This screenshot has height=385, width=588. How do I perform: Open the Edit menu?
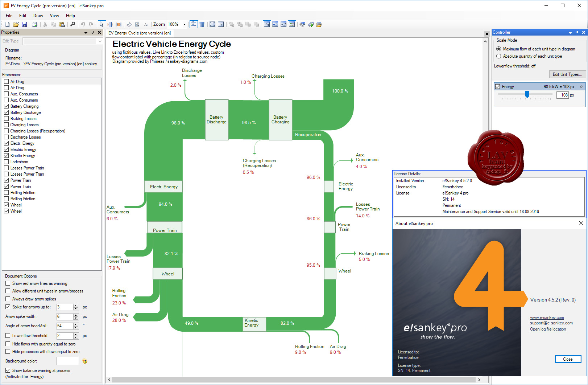tap(23, 16)
